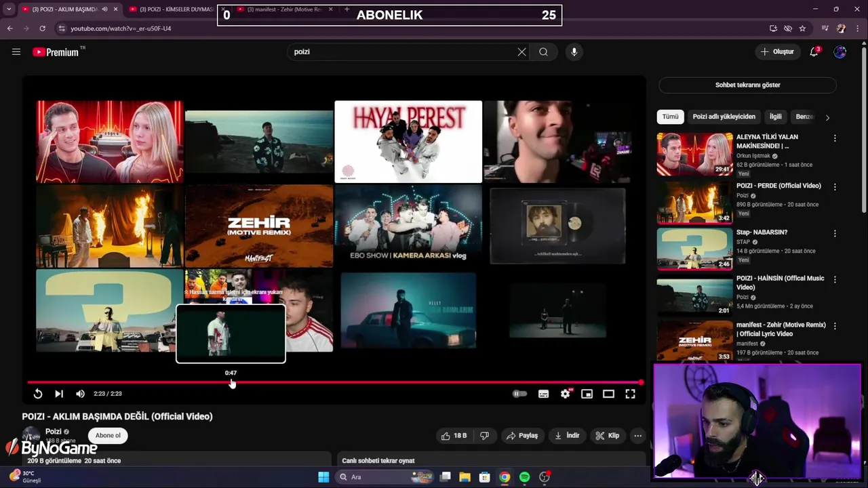Toggle subtitles in the player
Viewport: 868px width, 488px height.
point(543,394)
